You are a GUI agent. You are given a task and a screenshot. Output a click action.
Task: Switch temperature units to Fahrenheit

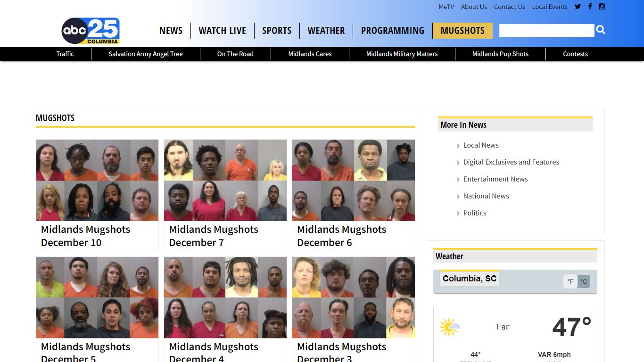[x=570, y=281]
